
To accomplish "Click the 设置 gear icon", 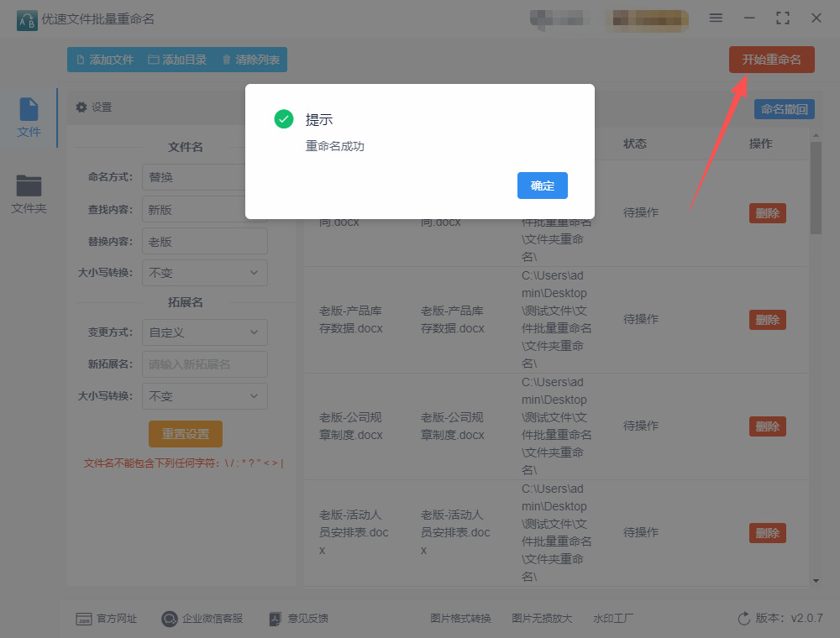I will pyautogui.click(x=81, y=107).
